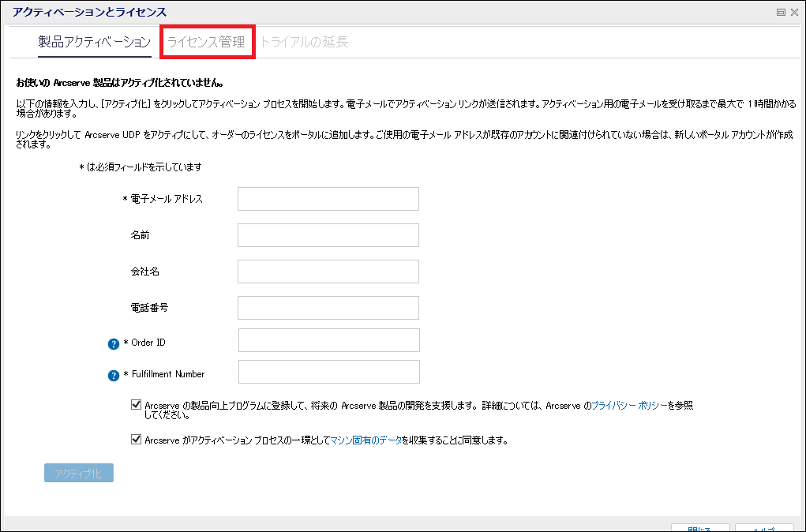Uncheck the product improvement program checkbox
Screen dimensions: 806x532
pos(136,405)
